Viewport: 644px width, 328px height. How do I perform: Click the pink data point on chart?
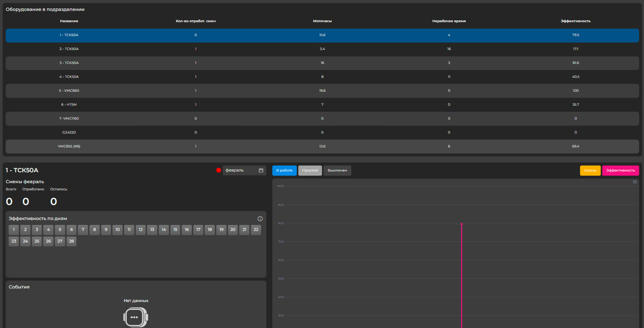462,224
